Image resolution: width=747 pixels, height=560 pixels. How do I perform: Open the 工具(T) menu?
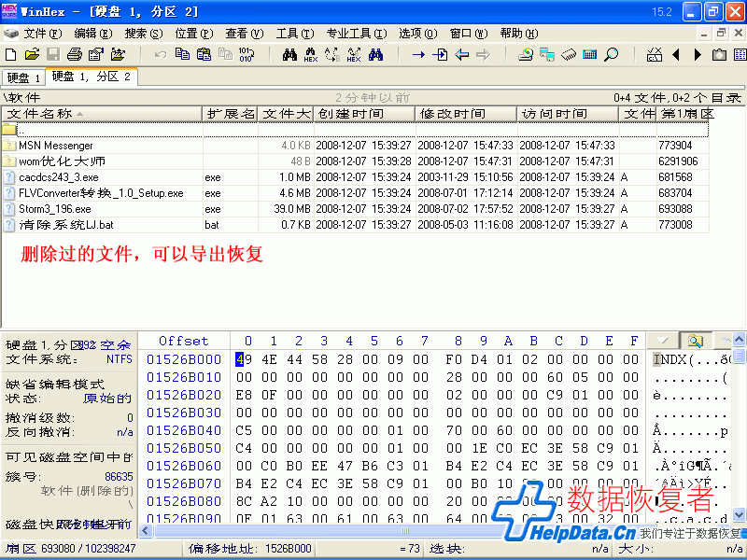(x=295, y=34)
